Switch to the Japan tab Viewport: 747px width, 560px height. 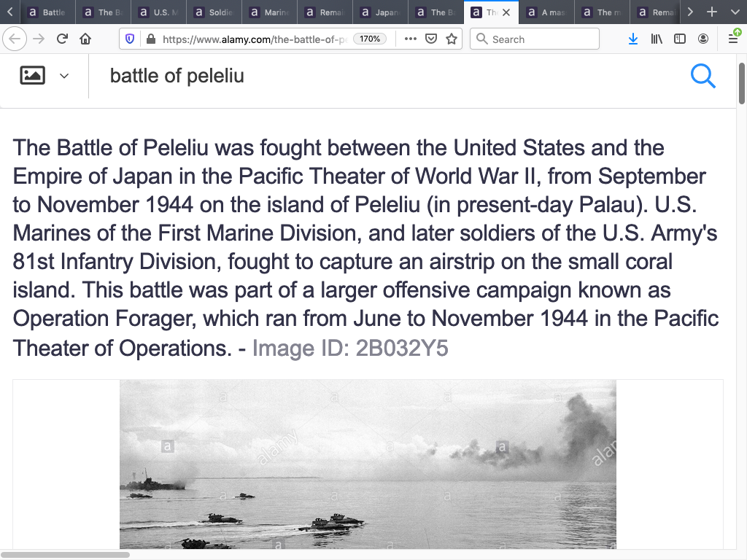point(379,12)
